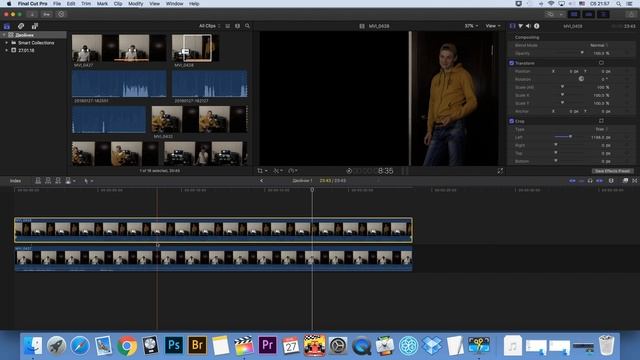Viewport: 640px width, 360px height.
Task: Open the timeline tool selection dropdown
Action: 88,181
